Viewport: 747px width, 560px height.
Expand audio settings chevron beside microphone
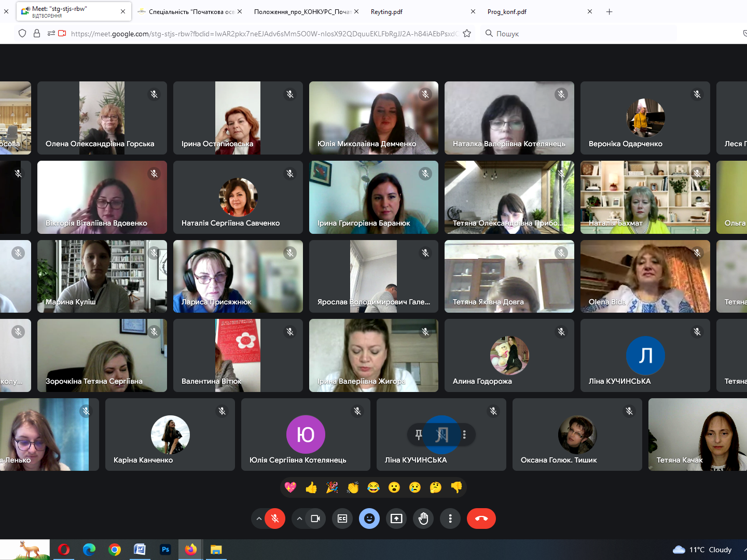tap(259, 519)
